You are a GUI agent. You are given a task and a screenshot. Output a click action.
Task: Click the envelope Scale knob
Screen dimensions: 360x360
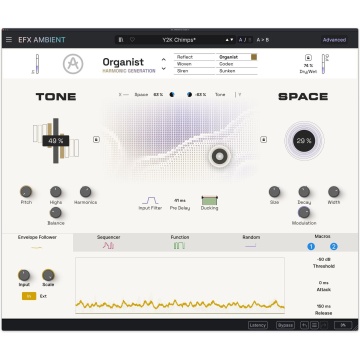click(48, 275)
